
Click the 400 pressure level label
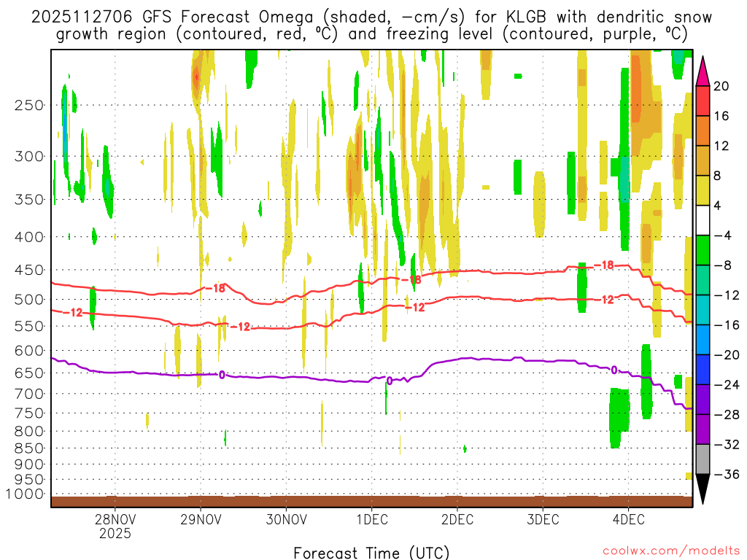pos(29,237)
